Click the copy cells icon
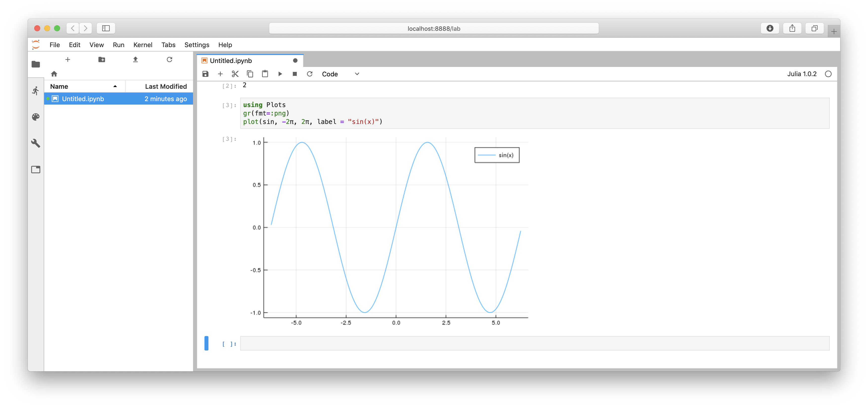 click(x=250, y=74)
